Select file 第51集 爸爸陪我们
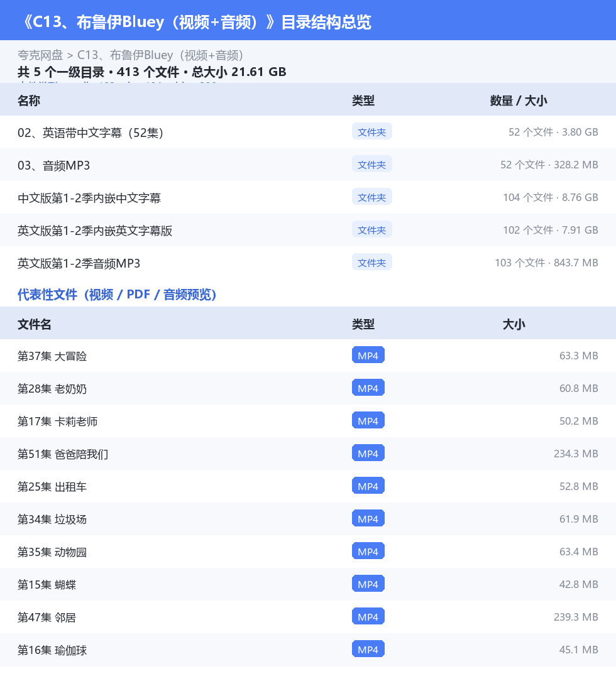The width and height of the screenshot is (616, 686). [x=63, y=454]
